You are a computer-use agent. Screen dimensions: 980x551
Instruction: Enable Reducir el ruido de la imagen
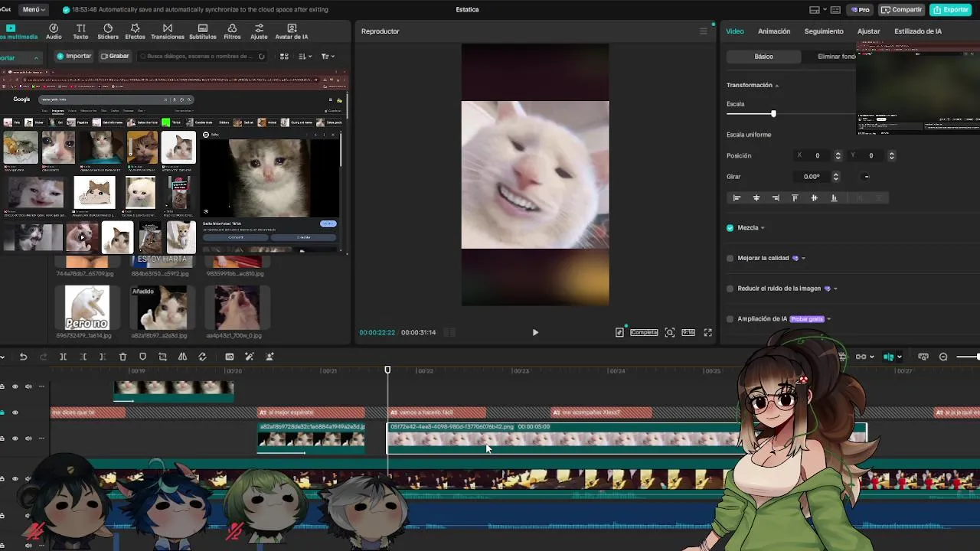[x=730, y=289]
